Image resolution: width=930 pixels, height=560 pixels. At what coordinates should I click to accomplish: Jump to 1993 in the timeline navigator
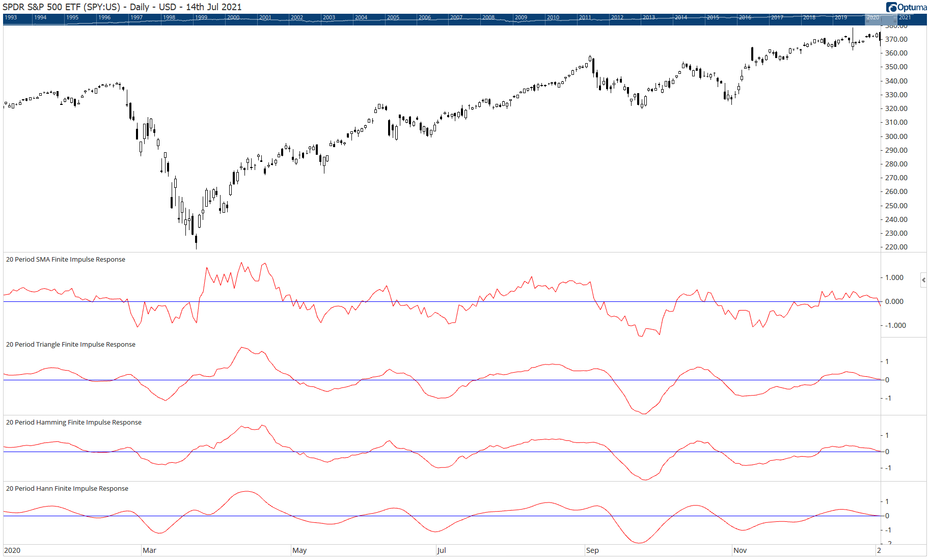[x=11, y=17]
